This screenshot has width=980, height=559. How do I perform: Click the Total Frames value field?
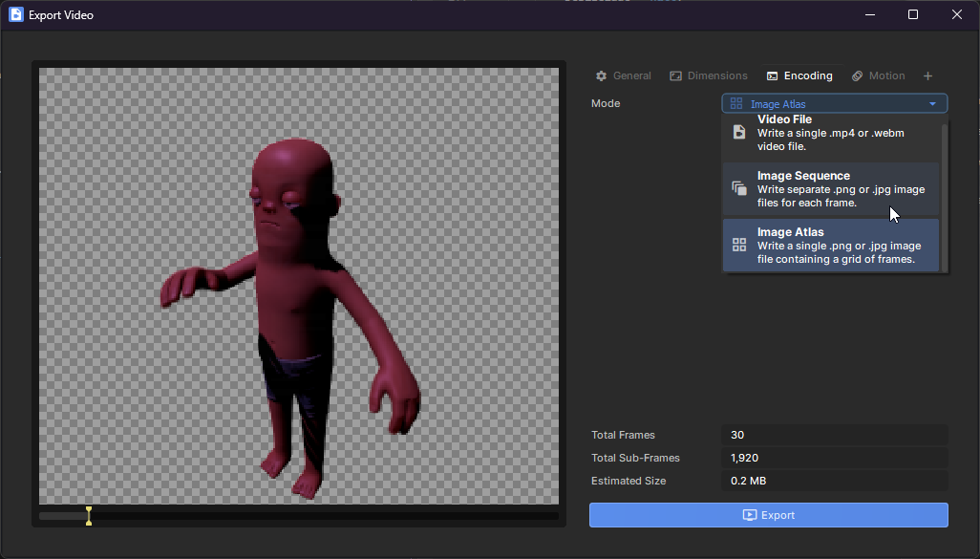click(x=834, y=435)
